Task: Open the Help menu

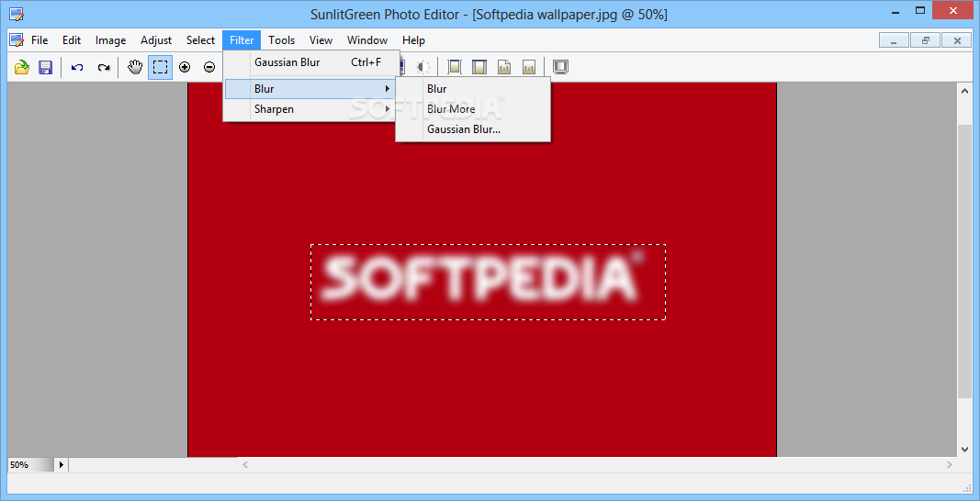Action: pyautogui.click(x=413, y=40)
